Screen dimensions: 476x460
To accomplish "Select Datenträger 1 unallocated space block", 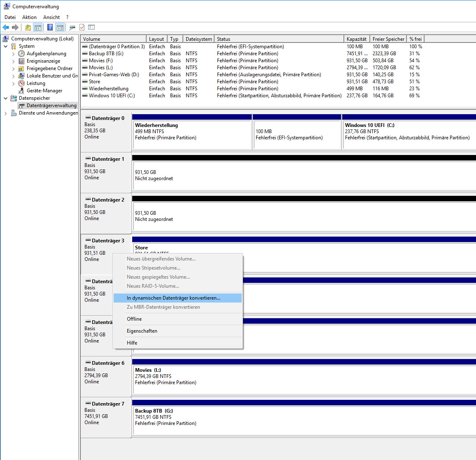I will pyautogui.click(x=304, y=173).
